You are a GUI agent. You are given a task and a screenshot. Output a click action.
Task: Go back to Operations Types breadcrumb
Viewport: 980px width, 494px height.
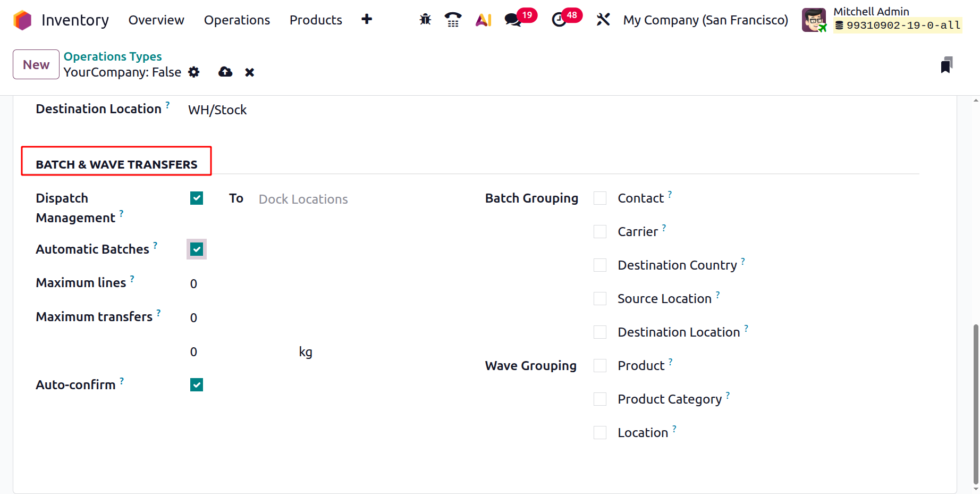pyautogui.click(x=113, y=56)
